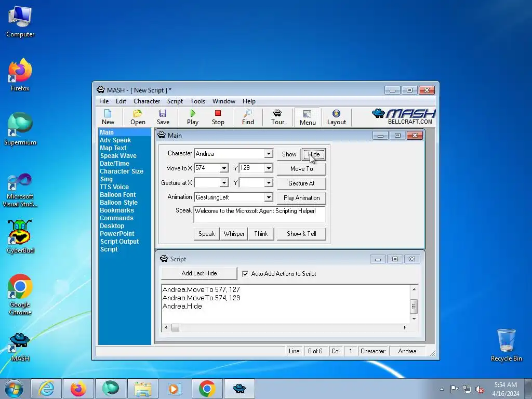Show hidden tray icons arrow
This screenshot has width=532, height=399.
click(442, 390)
